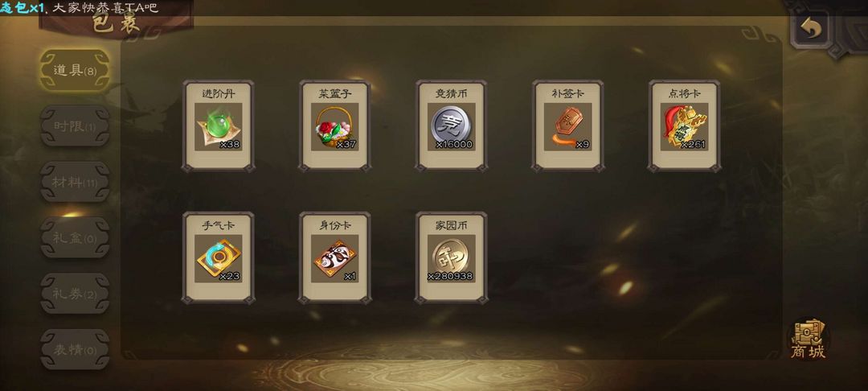Screen dimensions: 868x391
Task: Tap the bronze 家园币 coin
Action: click(x=451, y=258)
